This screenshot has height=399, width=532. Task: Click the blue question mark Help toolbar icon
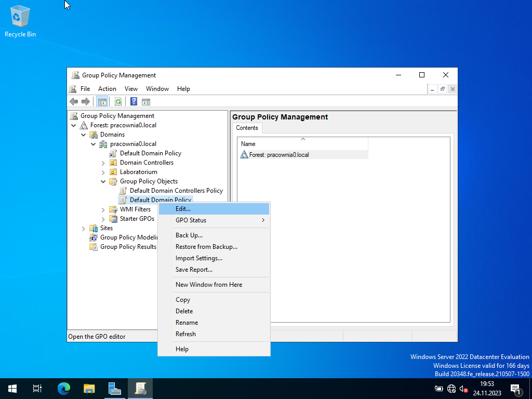(x=134, y=101)
